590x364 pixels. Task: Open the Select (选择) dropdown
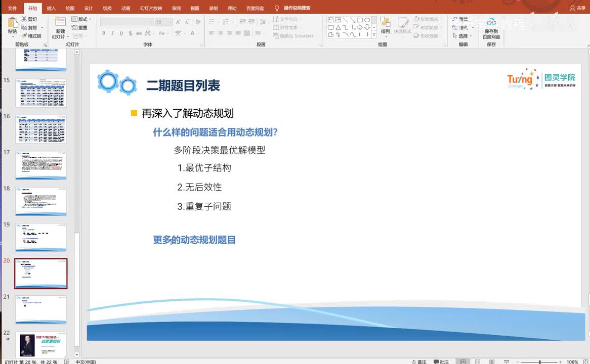click(462, 36)
